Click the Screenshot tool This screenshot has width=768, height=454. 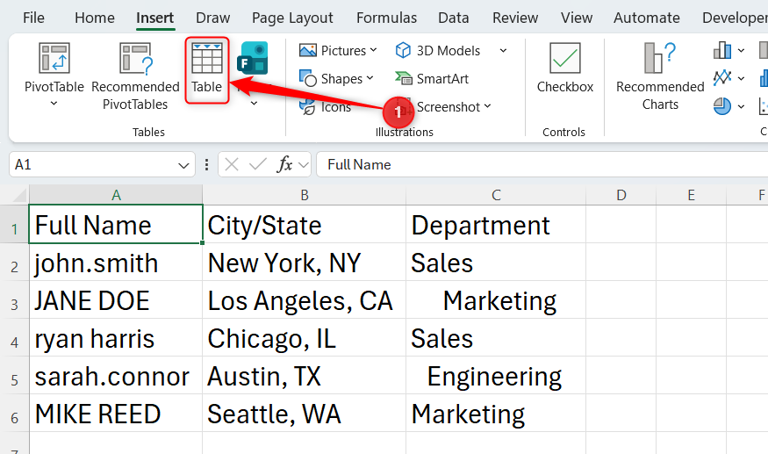443,107
